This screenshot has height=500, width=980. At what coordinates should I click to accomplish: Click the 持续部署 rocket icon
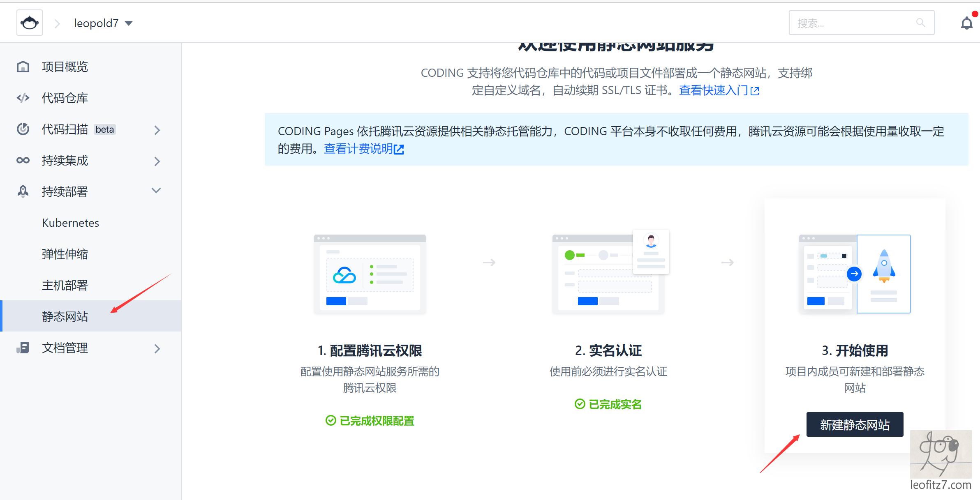pos(23,191)
